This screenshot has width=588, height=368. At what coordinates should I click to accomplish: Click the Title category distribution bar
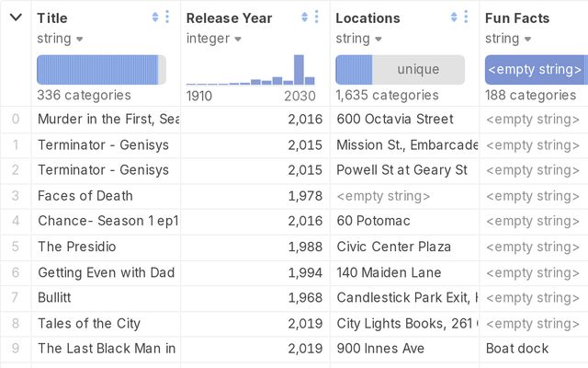click(97, 70)
